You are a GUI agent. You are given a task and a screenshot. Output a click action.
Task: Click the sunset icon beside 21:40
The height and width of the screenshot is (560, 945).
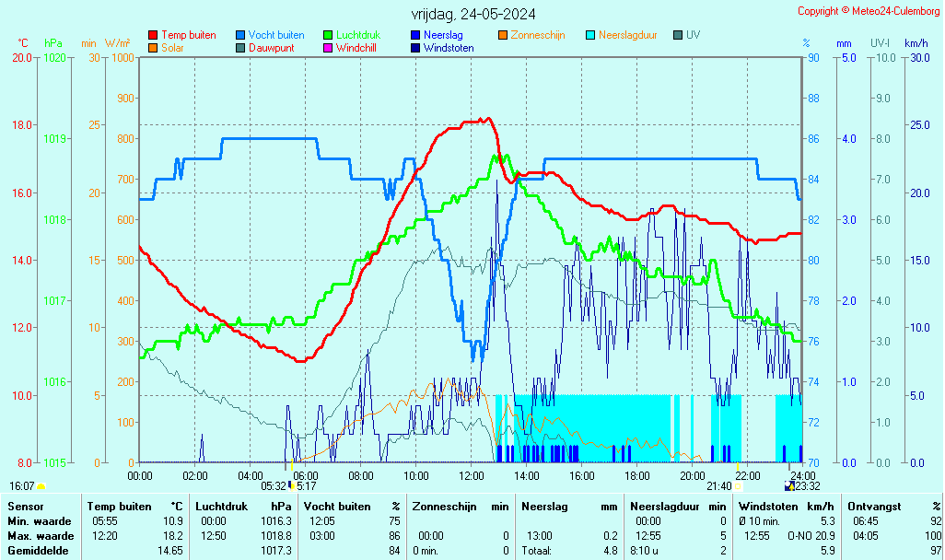738,486
